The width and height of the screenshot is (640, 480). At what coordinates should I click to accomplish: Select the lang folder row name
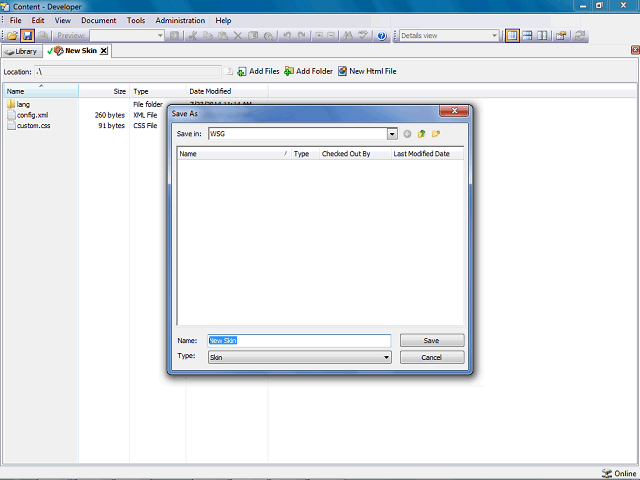[x=23, y=104]
